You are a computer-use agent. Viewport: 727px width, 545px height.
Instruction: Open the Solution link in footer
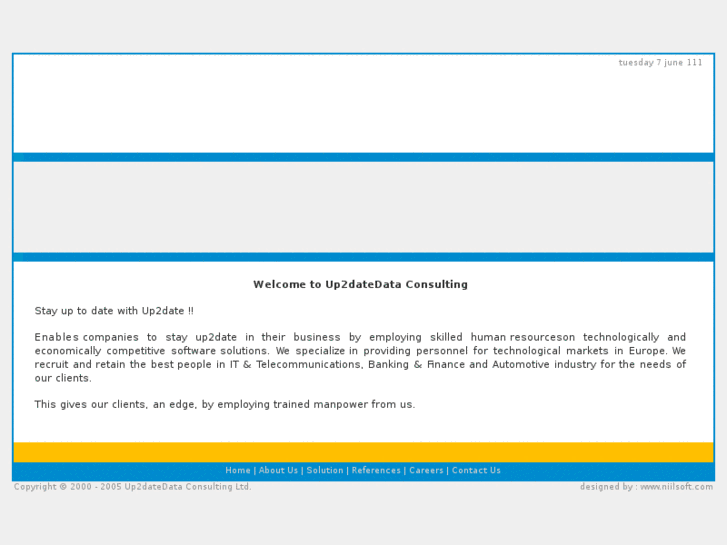click(325, 470)
